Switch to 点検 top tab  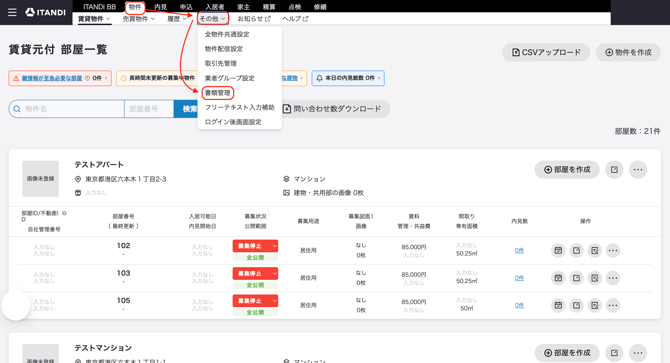click(x=295, y=7)
